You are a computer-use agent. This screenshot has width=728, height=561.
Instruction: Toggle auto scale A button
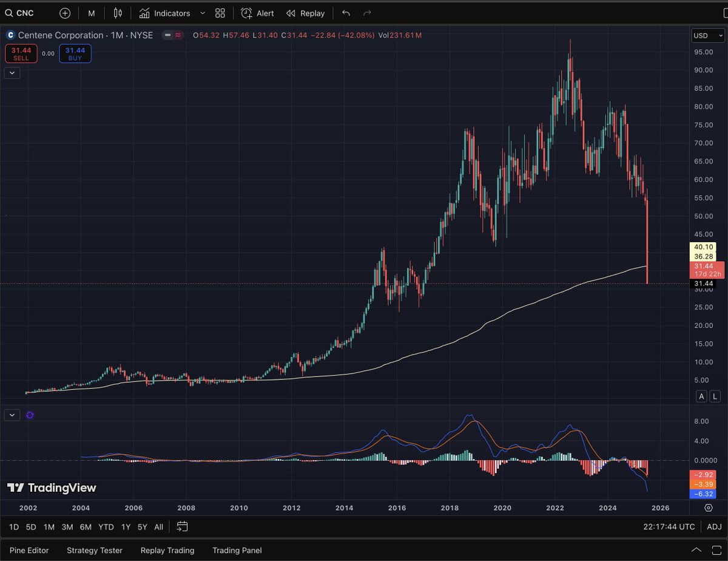701,396
